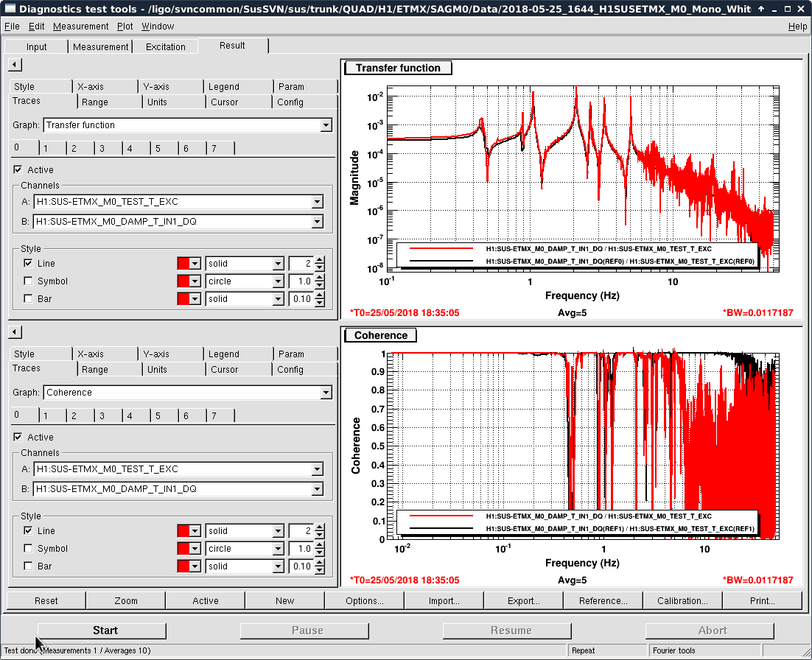Screen dimensions: 812x660
Task: Open the Graph dropdown showing Transfer function
Action: click(x=326, y=126)
